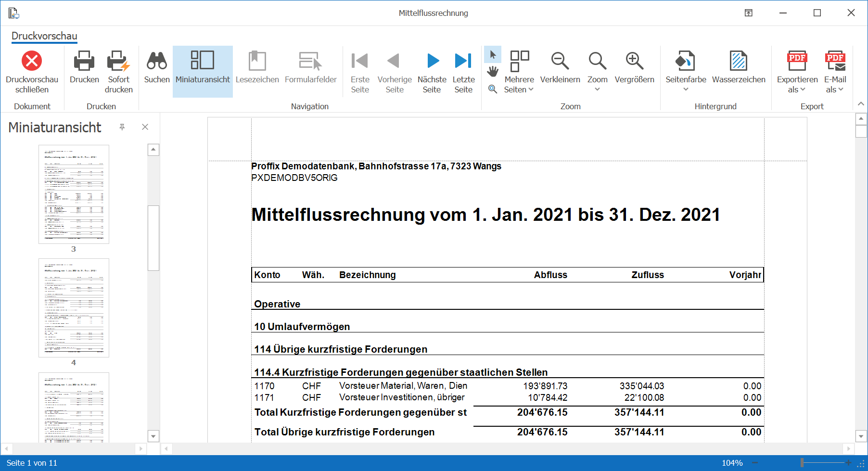
Task: Select the mouse pointer tool
Action: [493, 54]
